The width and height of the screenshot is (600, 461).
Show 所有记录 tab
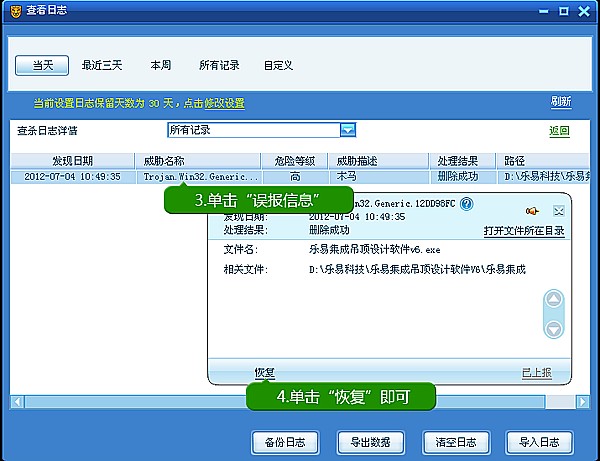219,65
